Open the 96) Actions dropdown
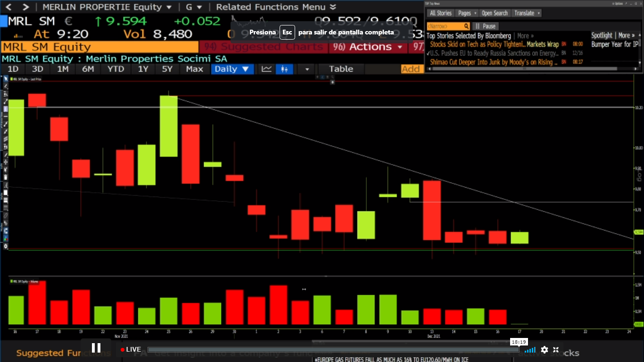644x362 pixels. pos(368,47)
